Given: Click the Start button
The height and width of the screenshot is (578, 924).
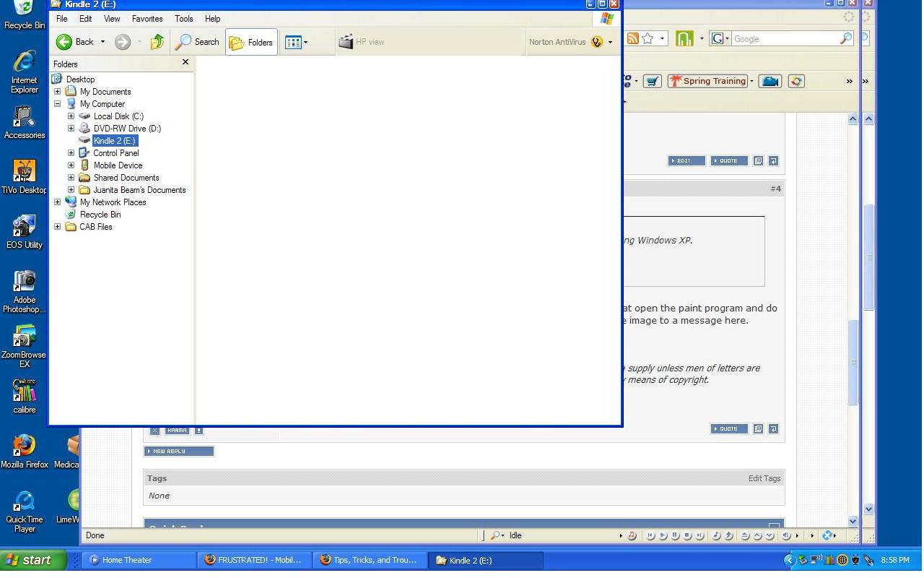Looking at the screenshot, I should (33, 560).
